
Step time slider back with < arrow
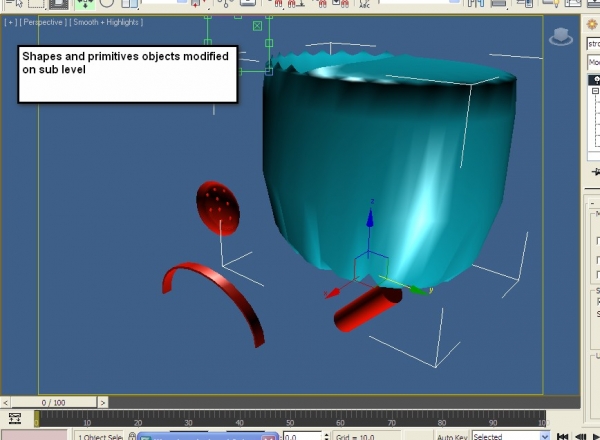[x=5, y=403]
